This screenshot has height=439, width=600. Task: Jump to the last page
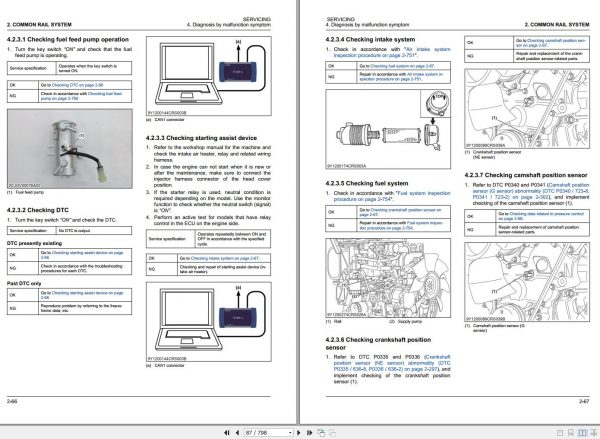tap(310, 432)
